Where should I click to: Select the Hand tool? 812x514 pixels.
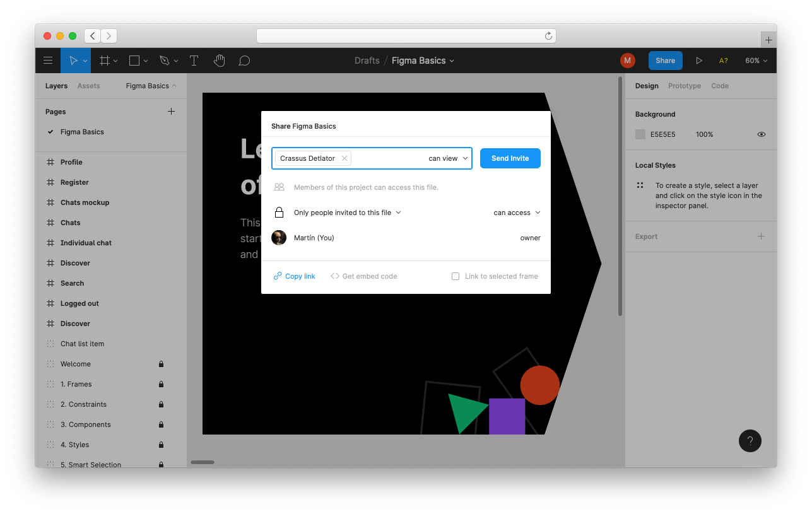219,61
